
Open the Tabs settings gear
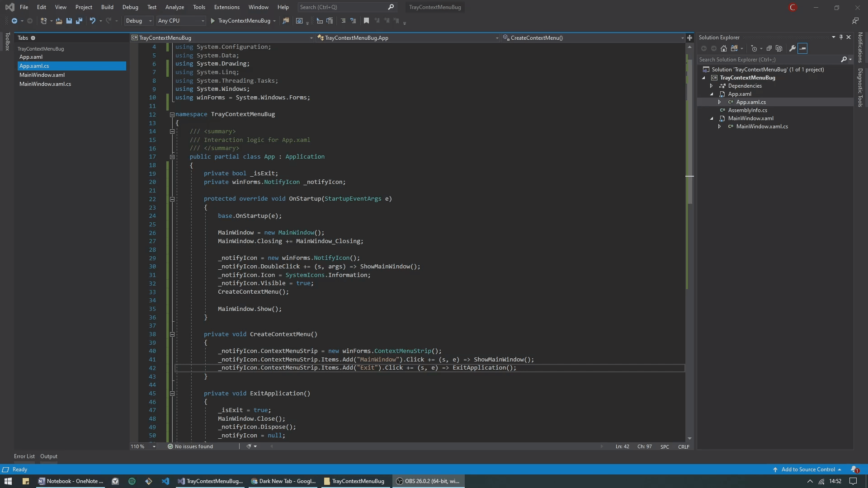click(33, 38)
